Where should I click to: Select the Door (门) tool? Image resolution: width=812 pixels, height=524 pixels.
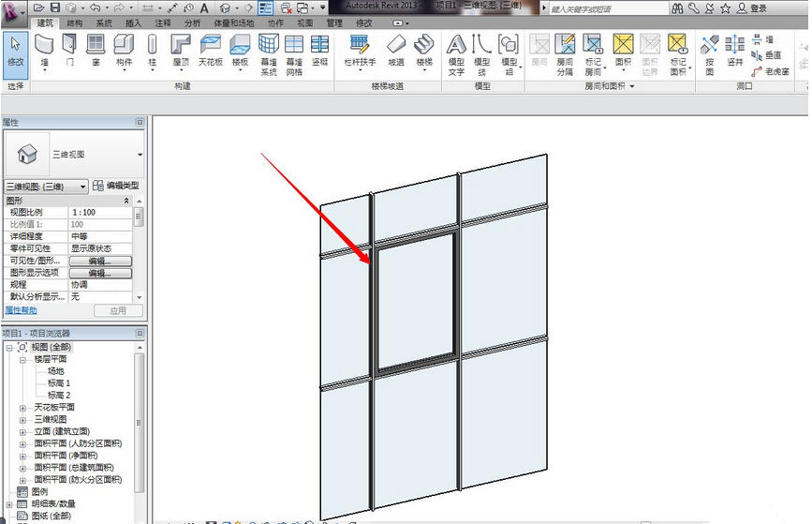[x=69, y=52]
